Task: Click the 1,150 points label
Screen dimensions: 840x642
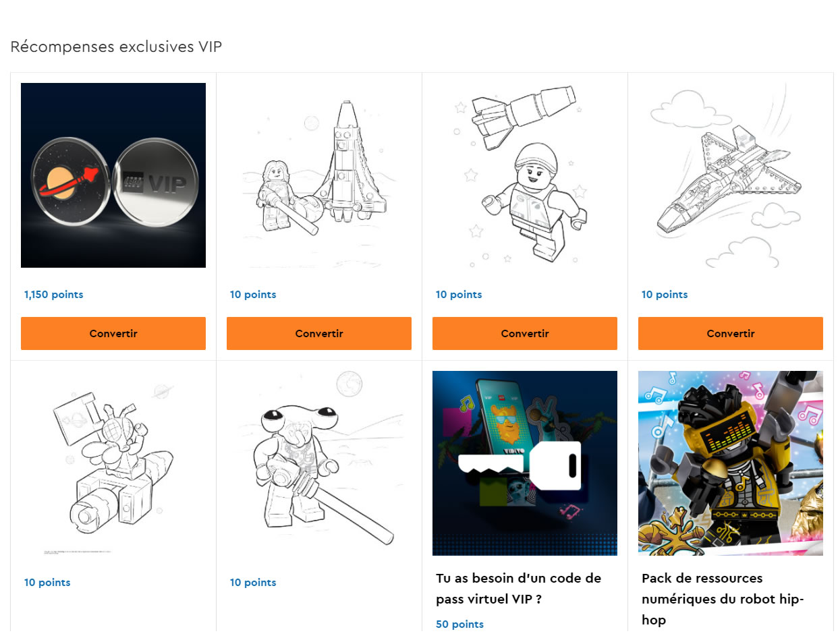Action: (54, 295)
